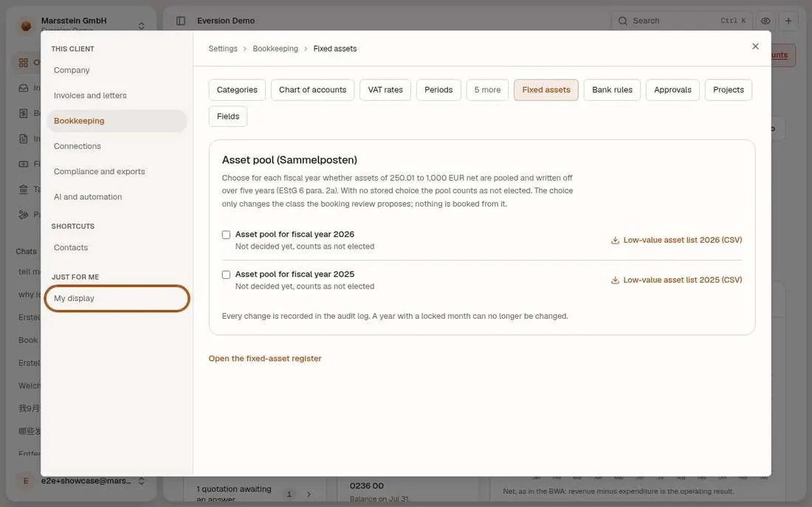The width and height of the screenshot is (812, 507).
Task: Click the Settings breadcrumb
Action: (223, 49)
